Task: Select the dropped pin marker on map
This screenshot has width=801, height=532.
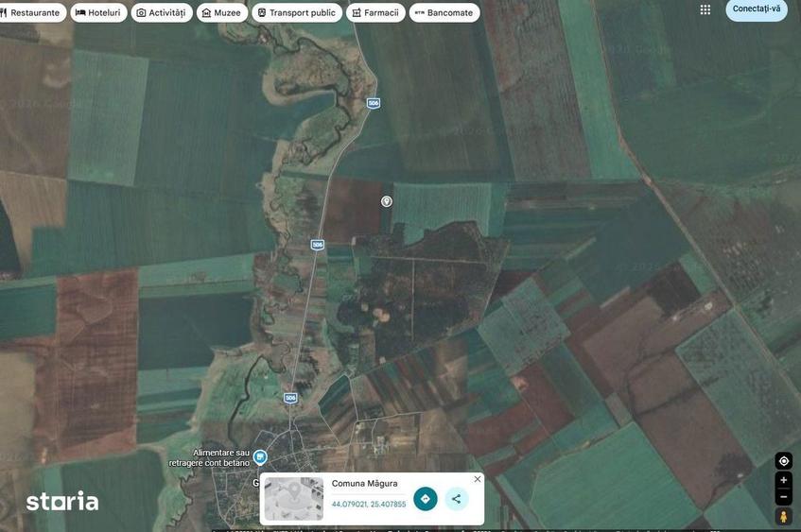Action: [387, 201]
